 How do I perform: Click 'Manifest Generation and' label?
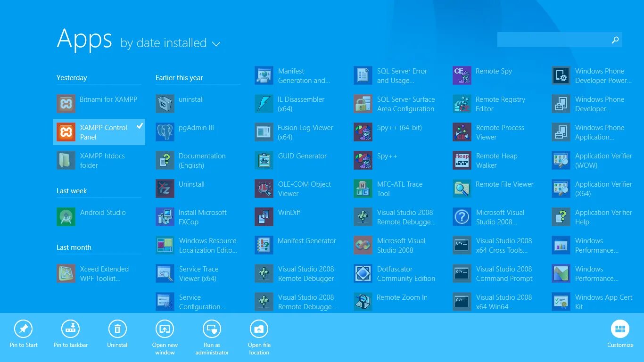pos(304,76)
